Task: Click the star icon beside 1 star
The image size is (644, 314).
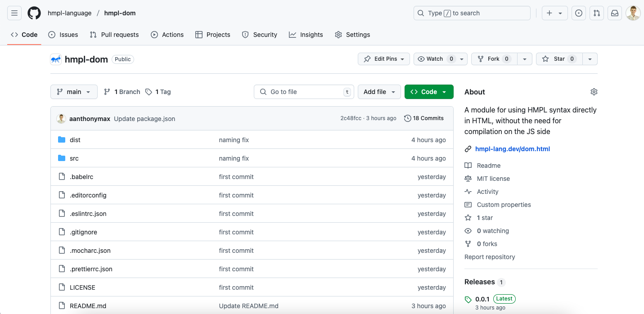Action: point(468,218)
